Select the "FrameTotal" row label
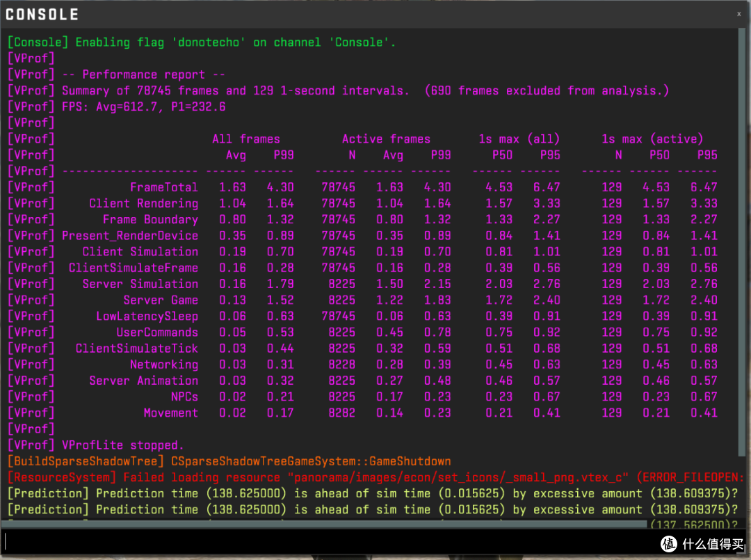751x560 pixels. click(164, 187)
